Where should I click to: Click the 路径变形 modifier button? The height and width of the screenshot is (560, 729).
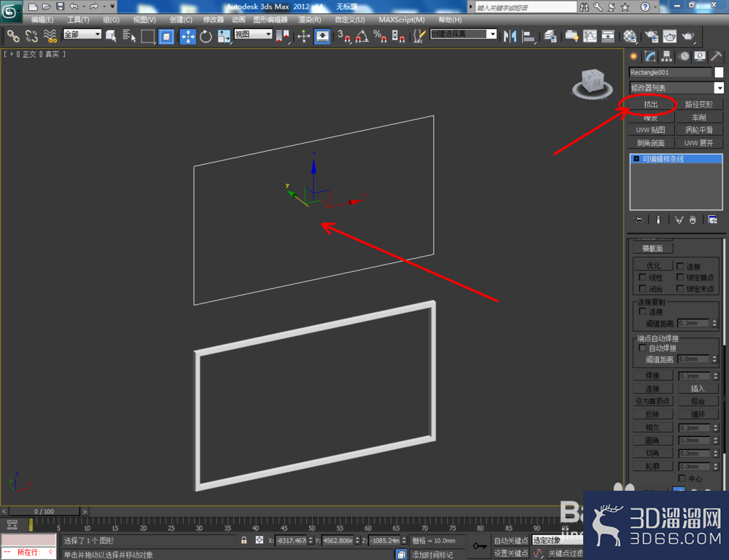click(x=699, y=104)
